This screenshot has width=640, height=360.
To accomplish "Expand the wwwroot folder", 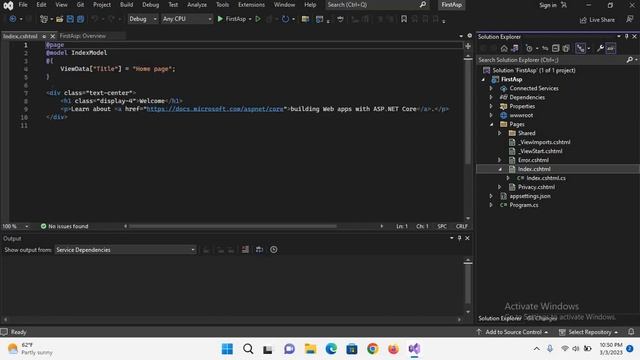I will (x=491, y=116).
